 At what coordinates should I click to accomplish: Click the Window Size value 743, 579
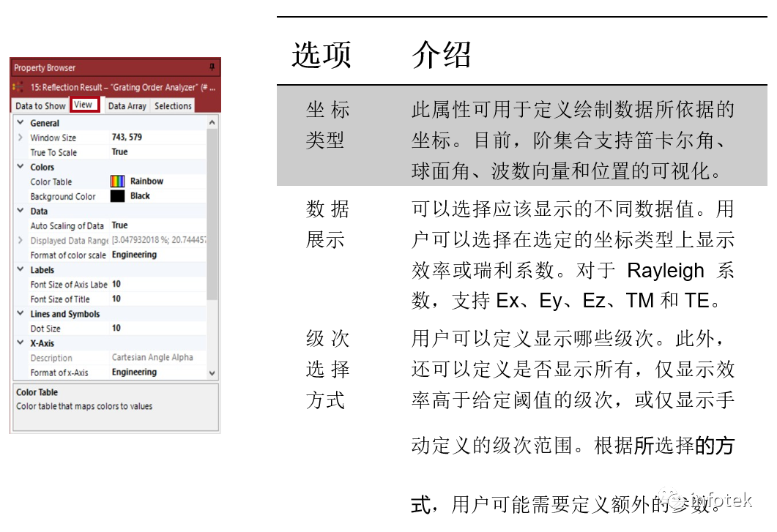127,138
